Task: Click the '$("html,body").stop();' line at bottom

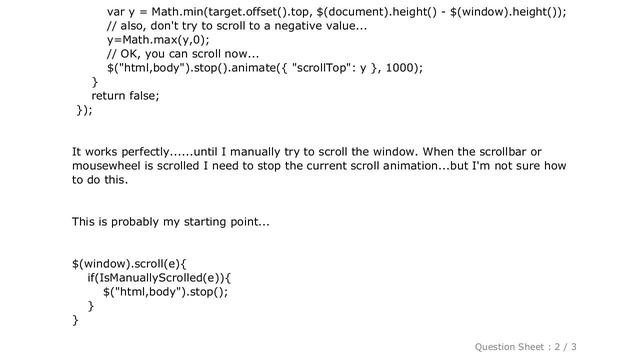Action: point(165,292)
